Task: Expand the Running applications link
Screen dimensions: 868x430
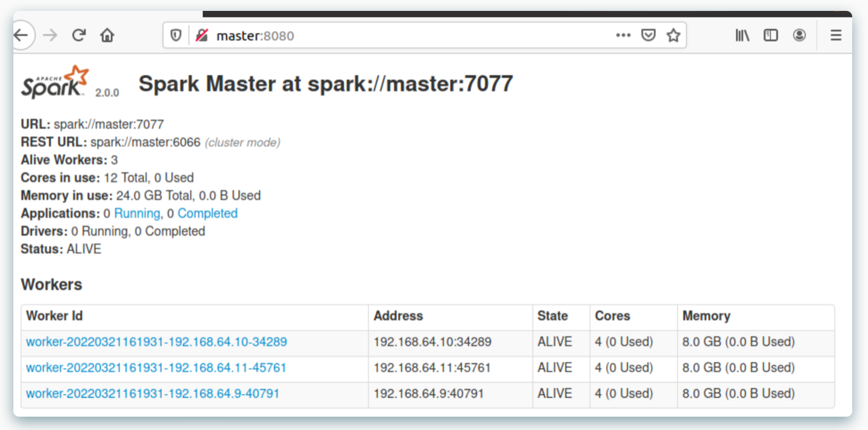Action: pyautogui.click(x=137, y=213)
